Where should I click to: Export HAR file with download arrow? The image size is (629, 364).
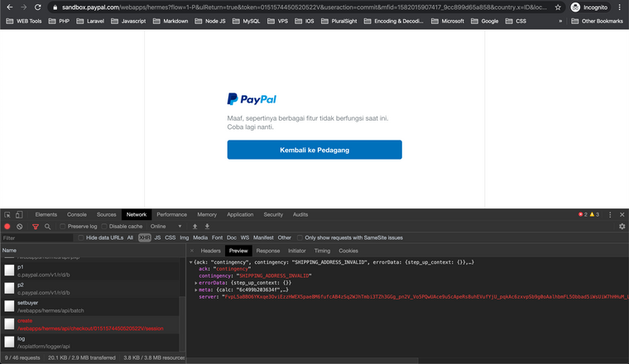(x=207, y=227)
